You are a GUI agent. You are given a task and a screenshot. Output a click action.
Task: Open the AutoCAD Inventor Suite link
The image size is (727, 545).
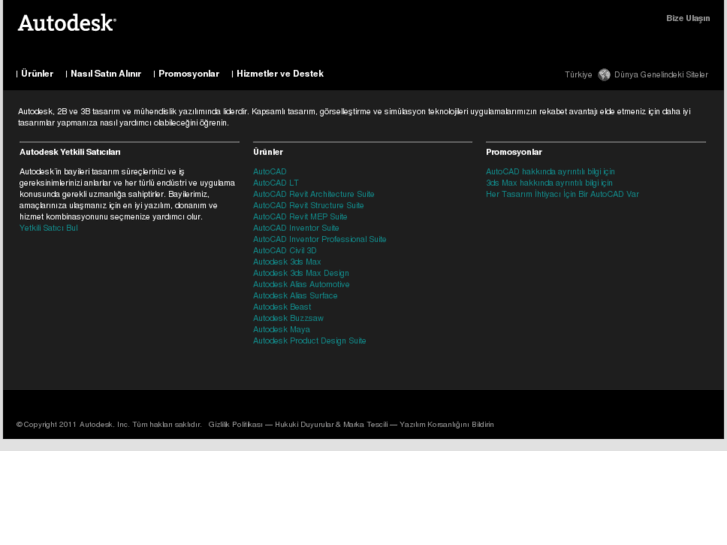296,228
